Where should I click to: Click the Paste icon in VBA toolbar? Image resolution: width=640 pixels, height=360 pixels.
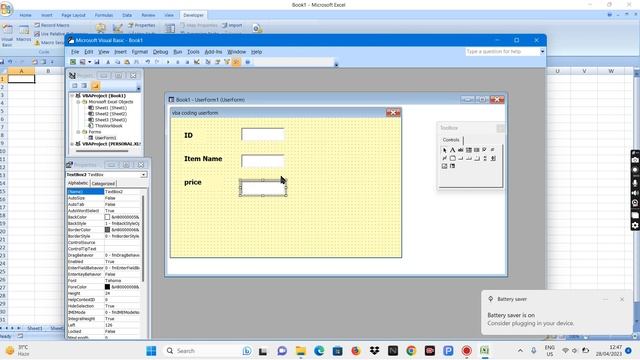point(127,62)
